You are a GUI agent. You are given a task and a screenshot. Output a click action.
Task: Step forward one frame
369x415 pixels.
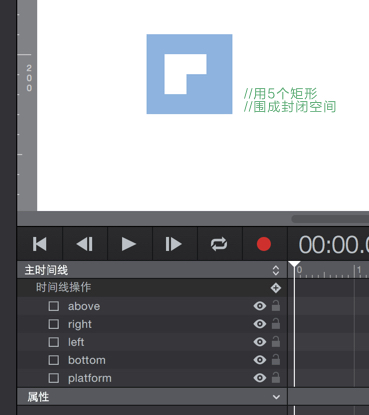174,244
